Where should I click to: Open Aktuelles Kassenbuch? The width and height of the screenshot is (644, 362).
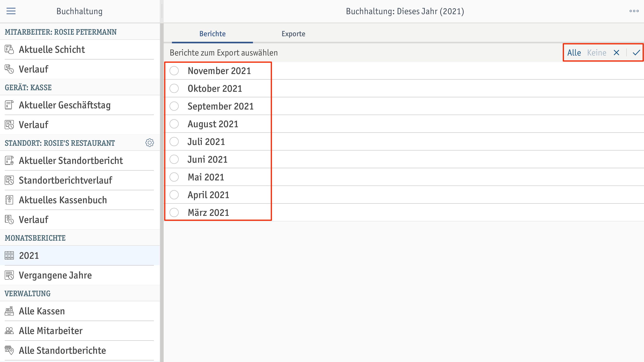coord(79,200)
